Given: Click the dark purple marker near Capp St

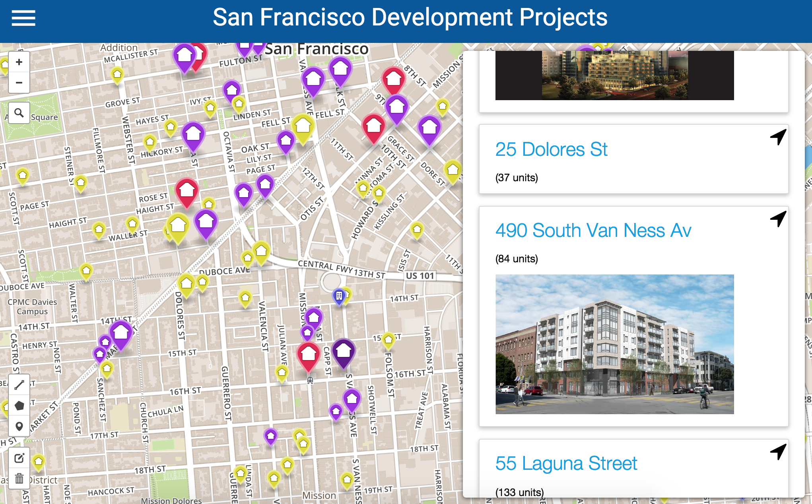Looking at the screenshot, I should 344,351.
